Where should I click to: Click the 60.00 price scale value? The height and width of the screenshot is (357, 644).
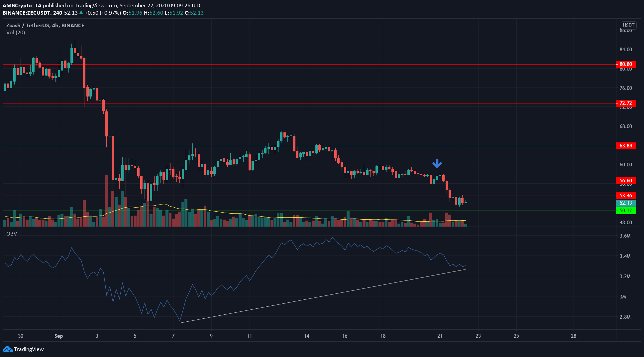626,165
